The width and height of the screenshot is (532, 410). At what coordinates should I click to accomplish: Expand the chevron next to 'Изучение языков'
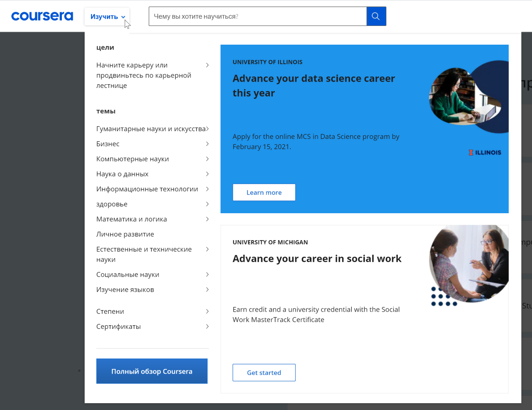tap(207, 289)
